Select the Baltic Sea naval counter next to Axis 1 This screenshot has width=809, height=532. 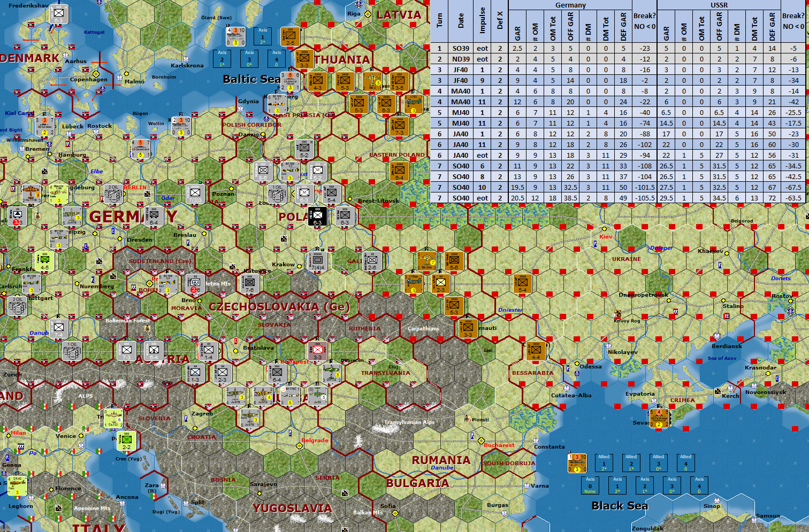(235, 36)
